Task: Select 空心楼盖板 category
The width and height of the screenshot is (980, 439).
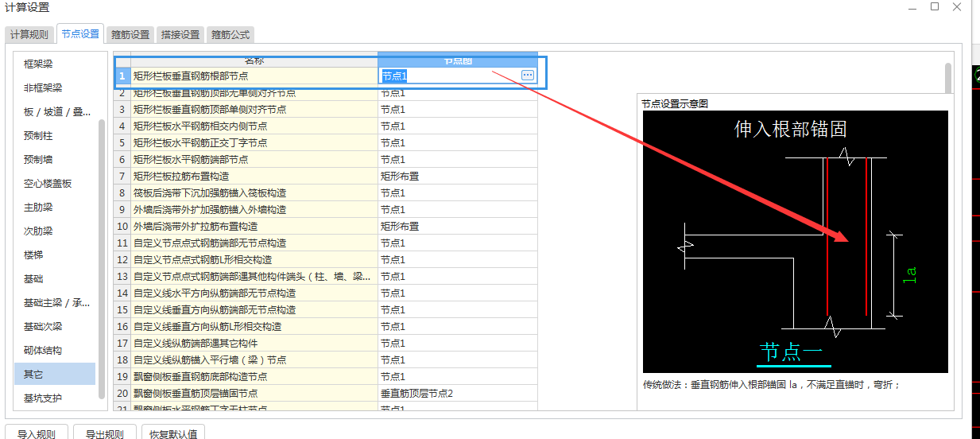Action: (x=48, y=183)
